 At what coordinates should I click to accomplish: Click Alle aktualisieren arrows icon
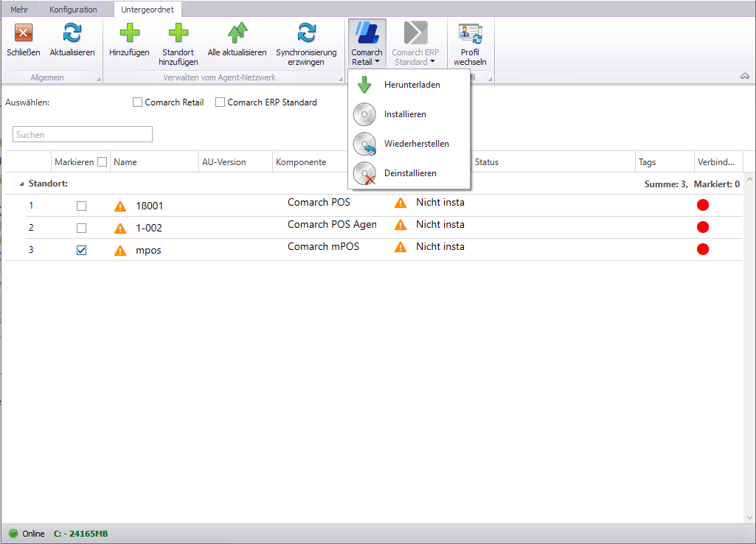click(x=237, y=33)
